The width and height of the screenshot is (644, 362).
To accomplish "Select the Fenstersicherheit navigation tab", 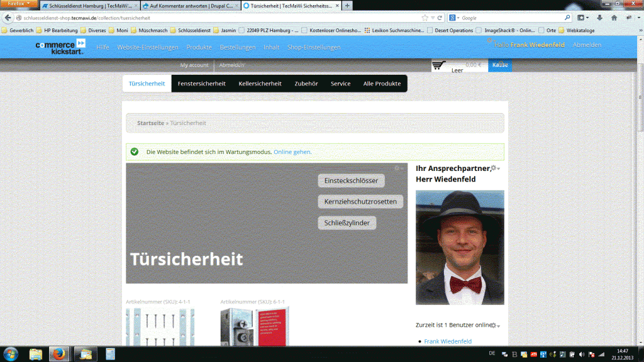I will tap(201, 84).
